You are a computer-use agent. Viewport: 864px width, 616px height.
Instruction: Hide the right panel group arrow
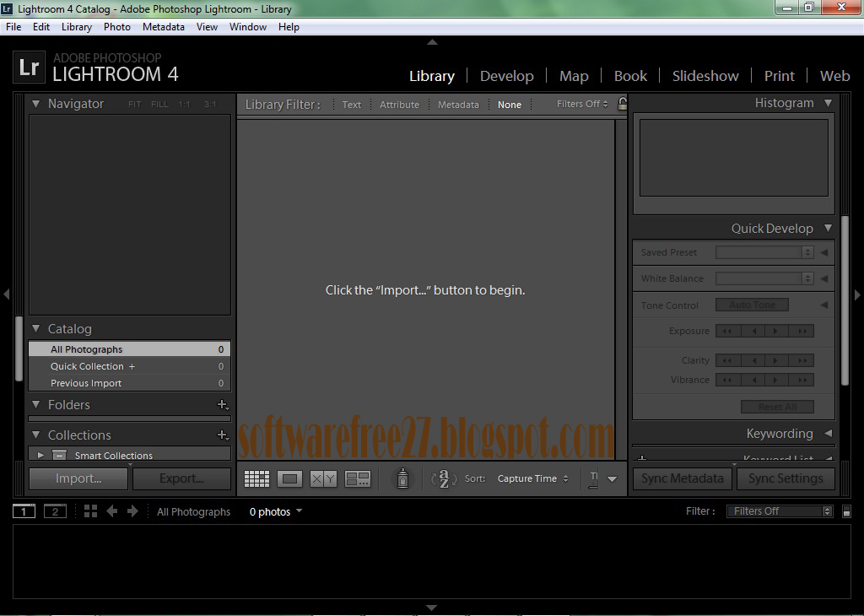pyautogui.click(x=857, y=294)
